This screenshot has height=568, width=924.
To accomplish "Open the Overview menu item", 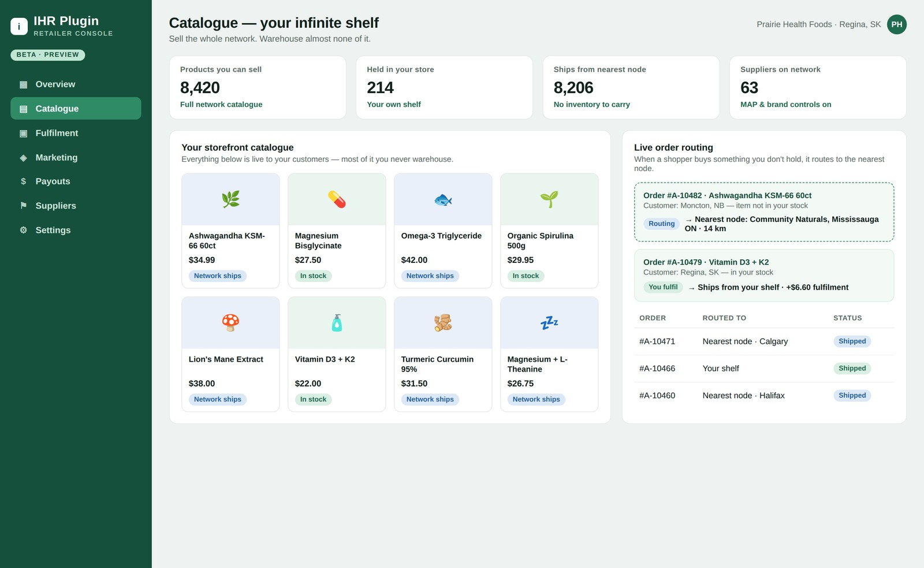I will 76,84.
